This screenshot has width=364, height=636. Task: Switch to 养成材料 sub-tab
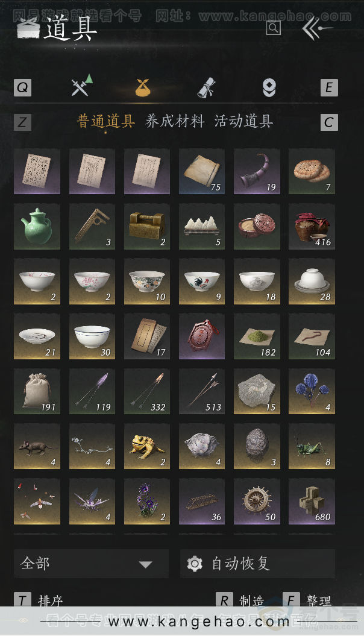click(175, 121)
